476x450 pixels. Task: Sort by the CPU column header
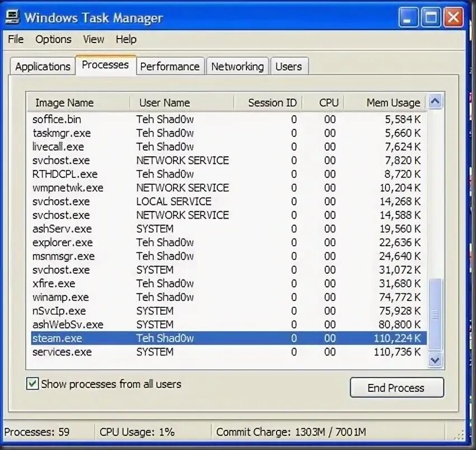click(x=323, y=102)
